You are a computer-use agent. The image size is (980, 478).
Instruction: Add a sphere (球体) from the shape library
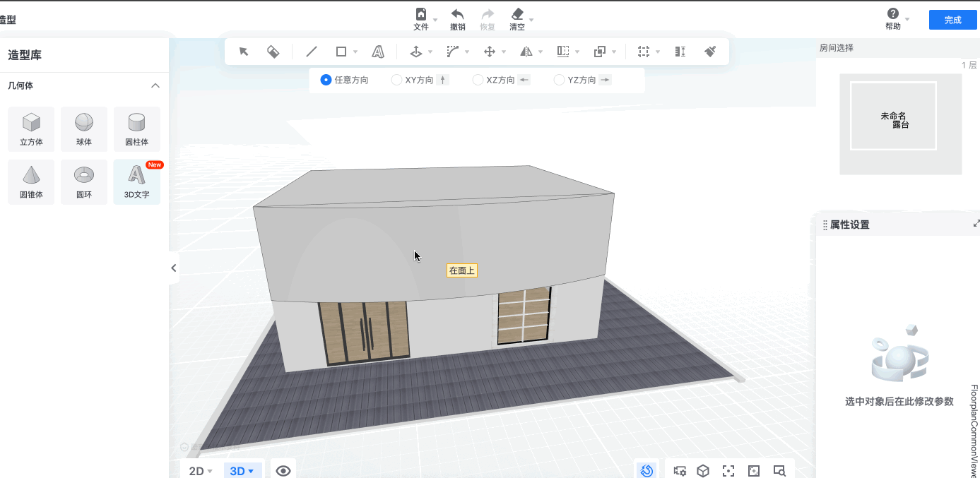pos(84,129)
